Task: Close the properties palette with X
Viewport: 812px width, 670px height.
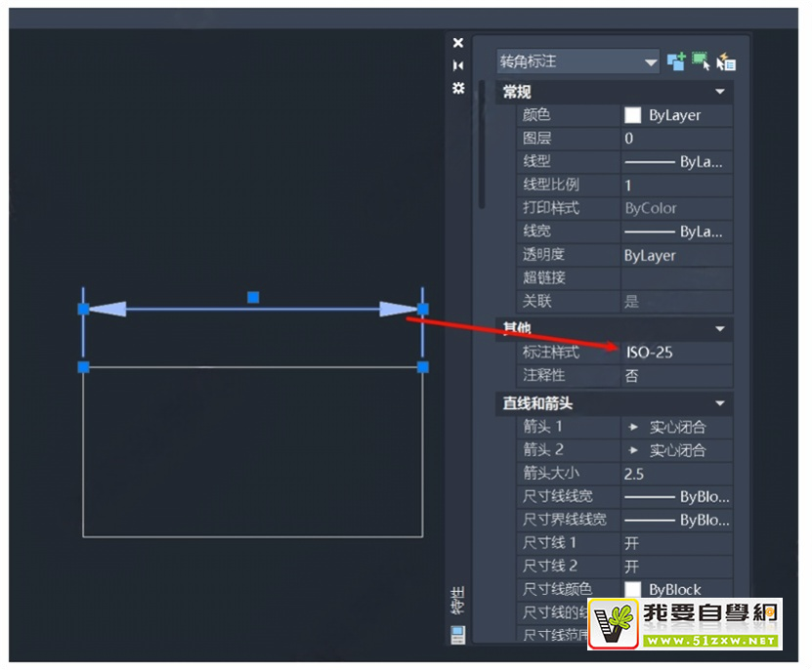Action: click(458, 43)
